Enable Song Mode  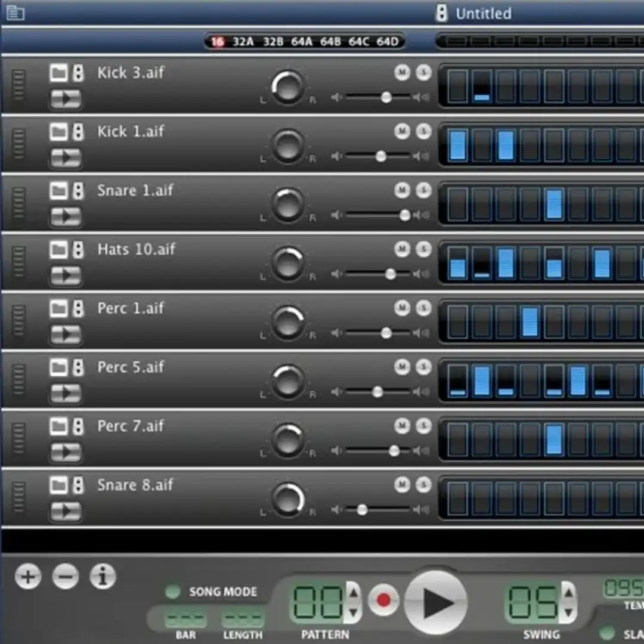click(172, 592)
